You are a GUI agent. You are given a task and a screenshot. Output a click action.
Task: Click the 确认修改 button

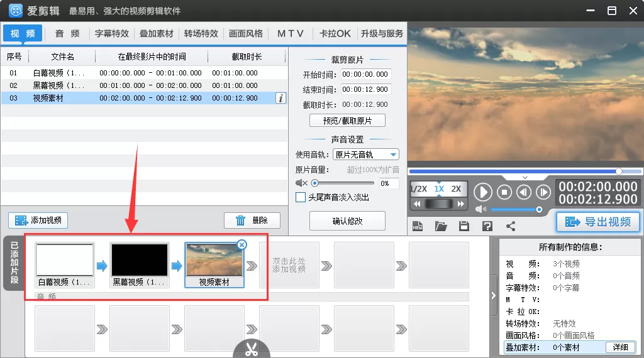pos(347,221)
